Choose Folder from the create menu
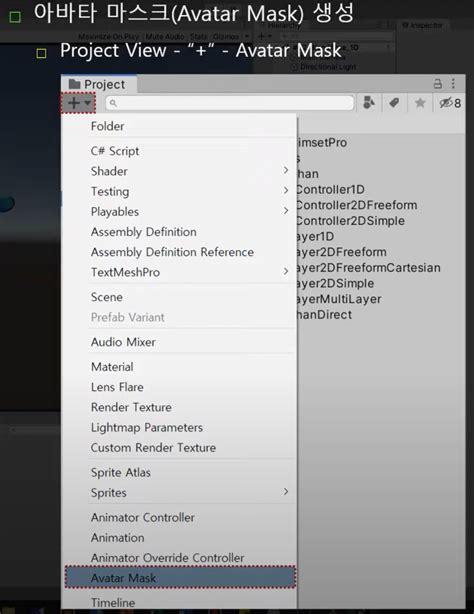 (180, 126)
